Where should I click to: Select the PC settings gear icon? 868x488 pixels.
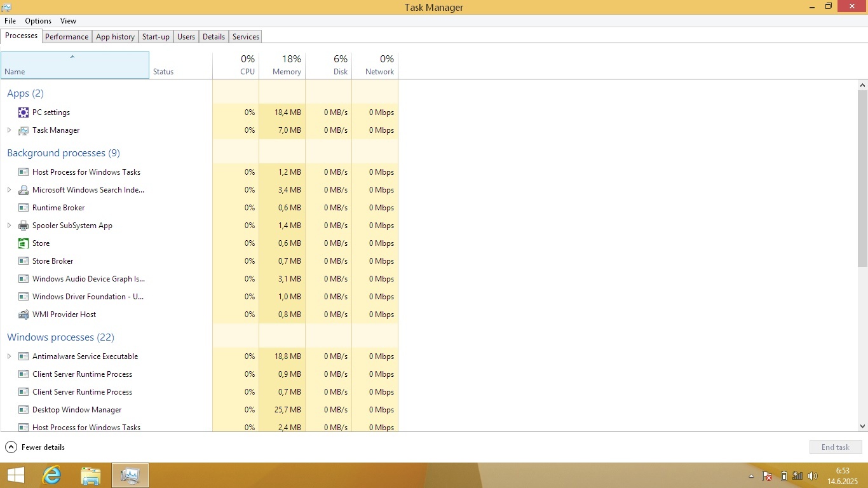[24, 112]
